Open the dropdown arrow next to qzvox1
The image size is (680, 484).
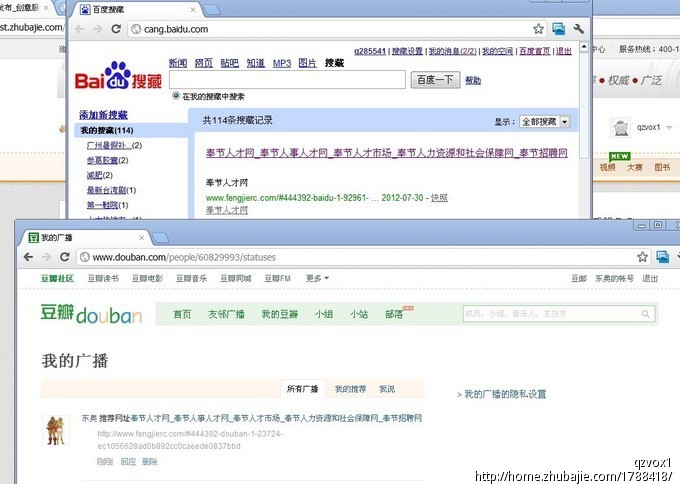tap(669, 128)
